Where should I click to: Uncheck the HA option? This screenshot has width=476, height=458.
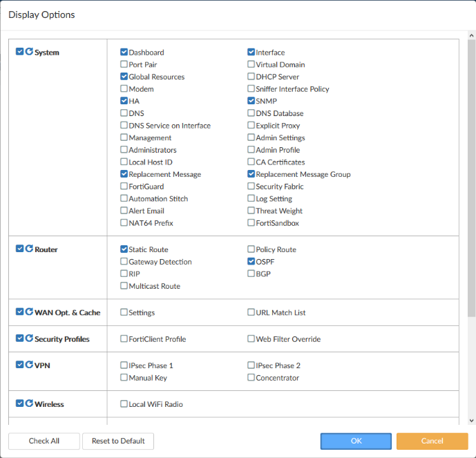(124, 100)
